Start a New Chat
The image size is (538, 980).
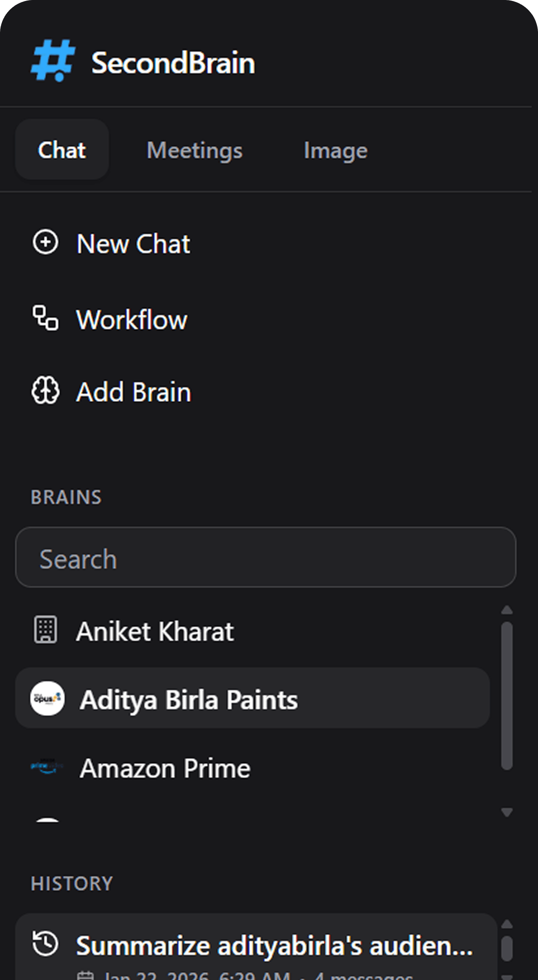[x=133, y=243]
